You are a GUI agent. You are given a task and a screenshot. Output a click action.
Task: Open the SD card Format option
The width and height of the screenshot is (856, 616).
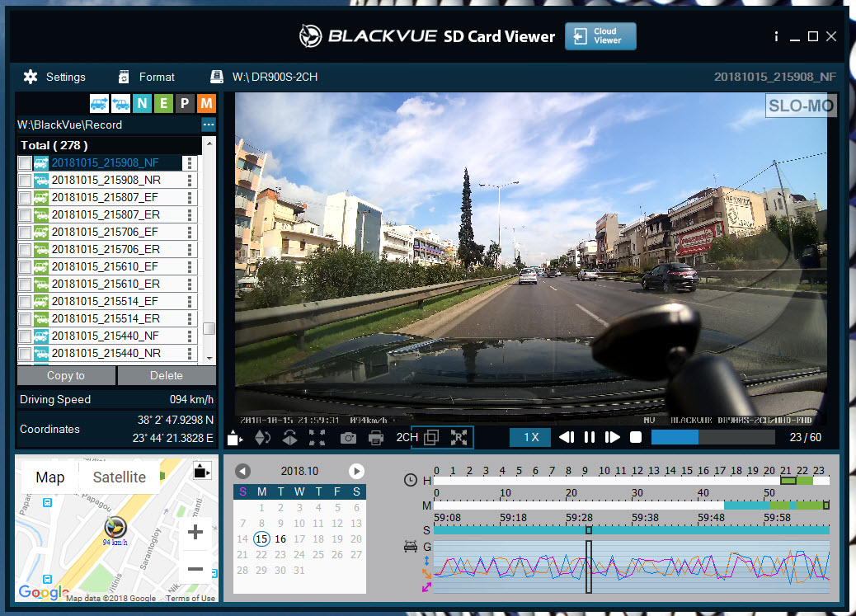pyautogui.click(x=147, y=77)
